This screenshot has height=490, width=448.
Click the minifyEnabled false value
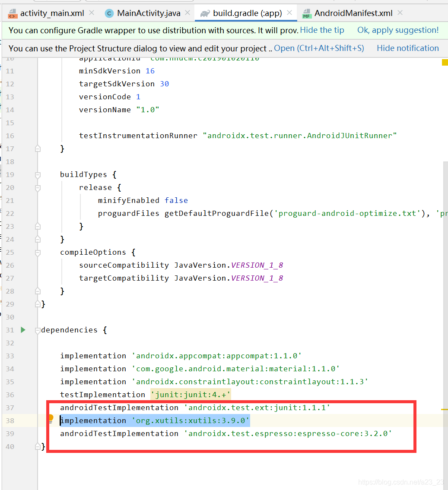[176, 200]
